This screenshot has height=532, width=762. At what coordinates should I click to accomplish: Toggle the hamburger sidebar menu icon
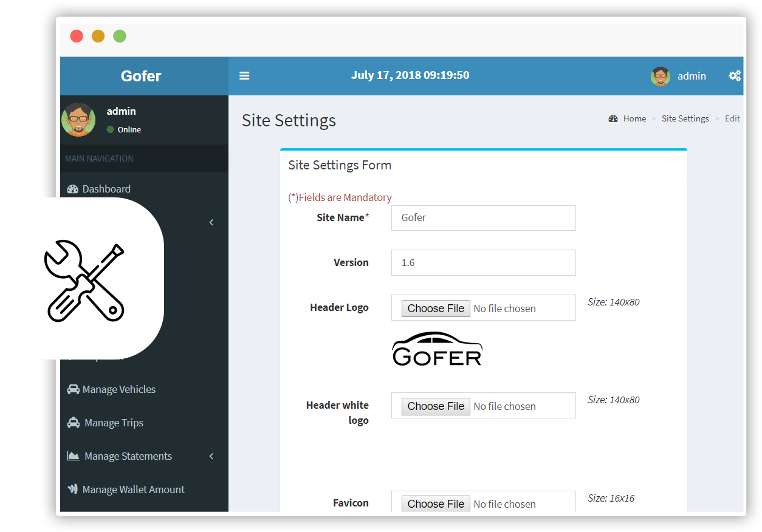(244, 76)
